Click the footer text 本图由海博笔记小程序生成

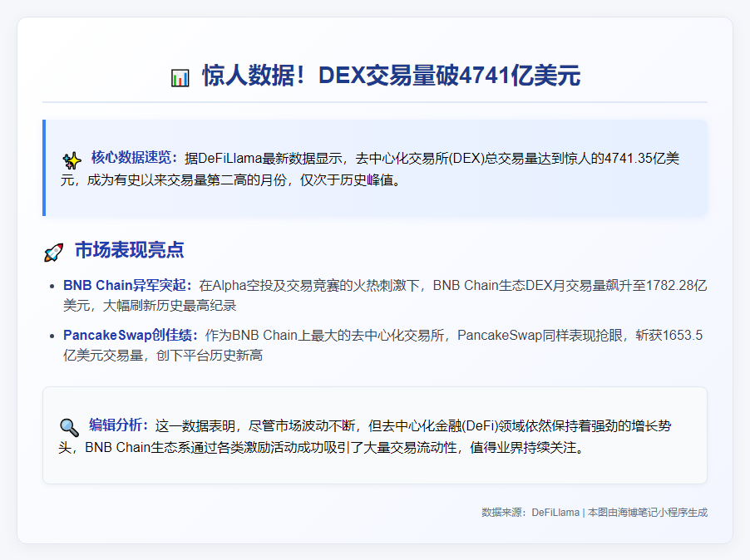(648, 513)
